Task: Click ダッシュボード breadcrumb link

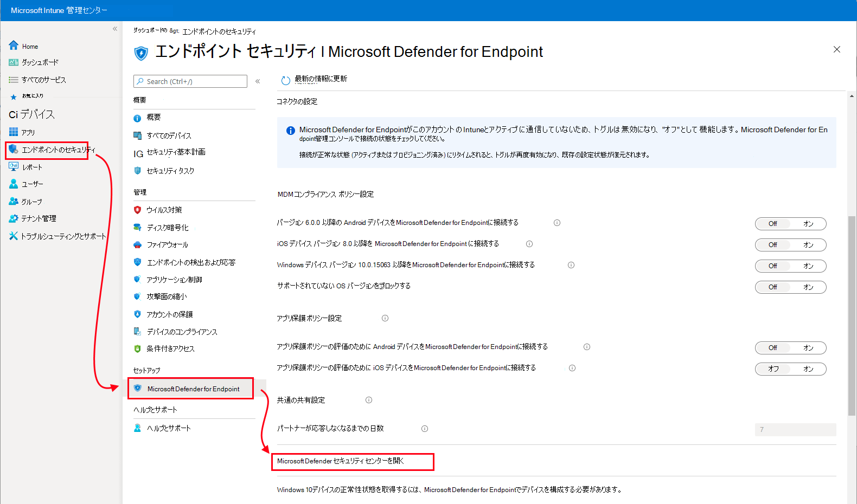Action: (150, 30)
